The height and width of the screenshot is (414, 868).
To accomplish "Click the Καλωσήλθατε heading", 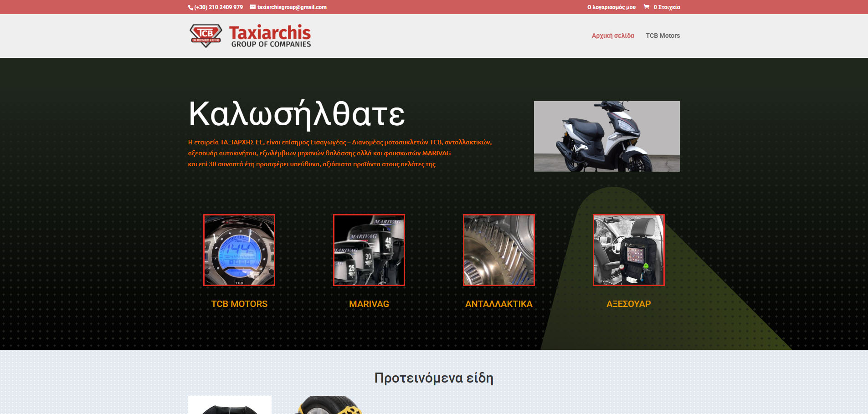I will 297,114.
